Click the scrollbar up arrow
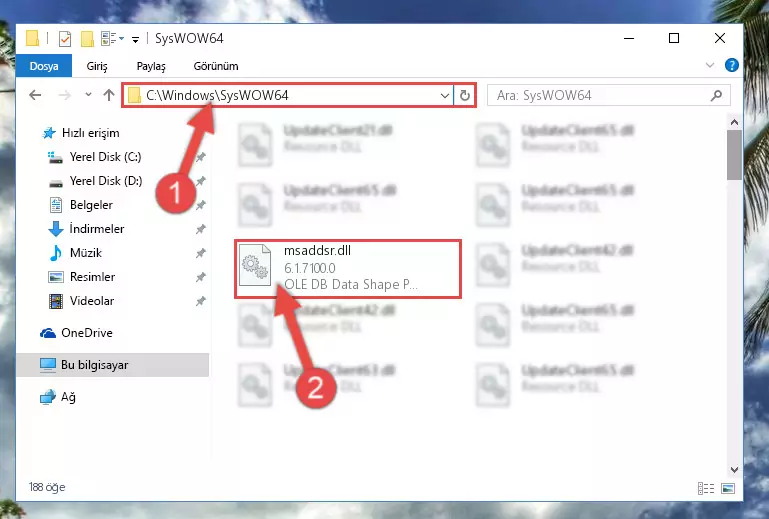This screenshot has width=769, height=519. tap(734, 122)
